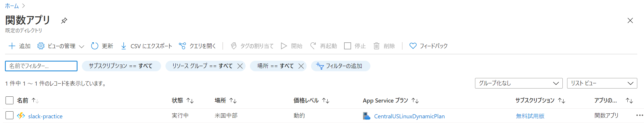Click the クエリを開く query icon
This screenshot has height=137, width=644.
point(182,46)
